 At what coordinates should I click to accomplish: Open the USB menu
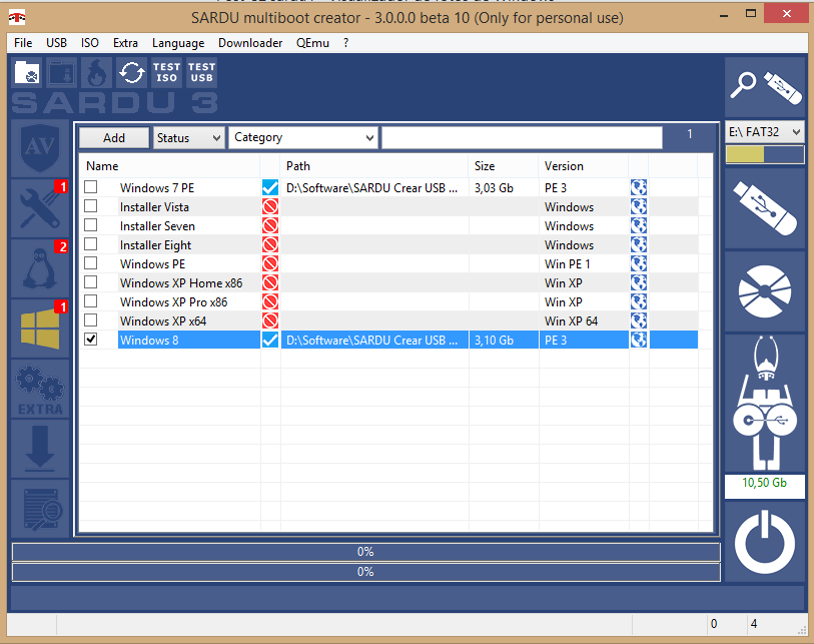point(56,43)
